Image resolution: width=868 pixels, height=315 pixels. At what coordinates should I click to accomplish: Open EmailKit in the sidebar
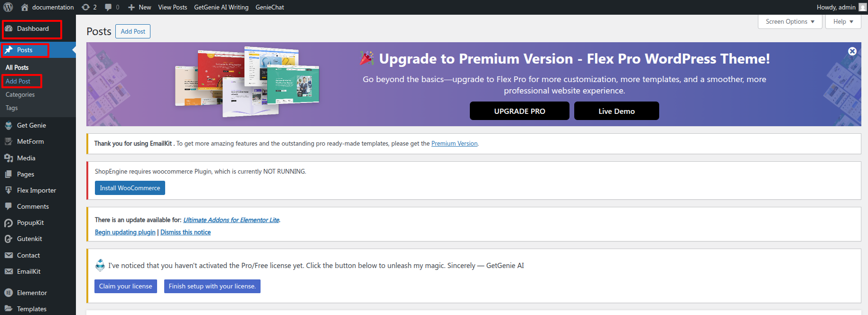(28, 271)
